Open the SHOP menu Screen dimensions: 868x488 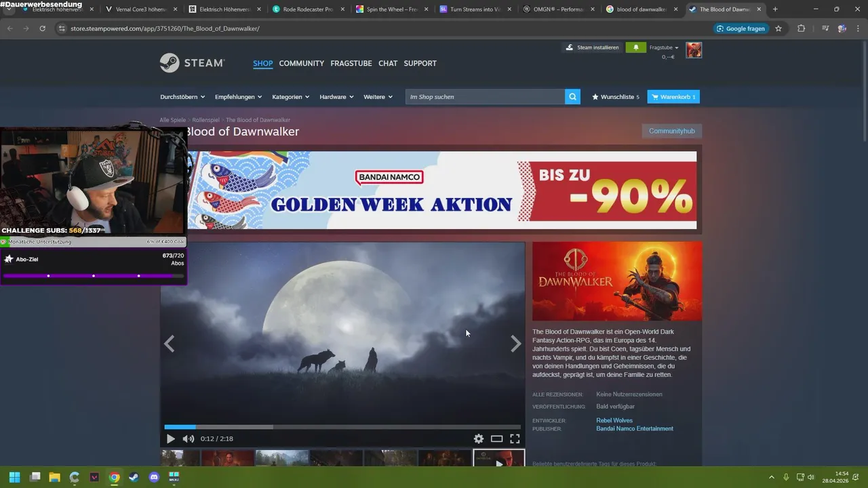[x=262, y=63]
